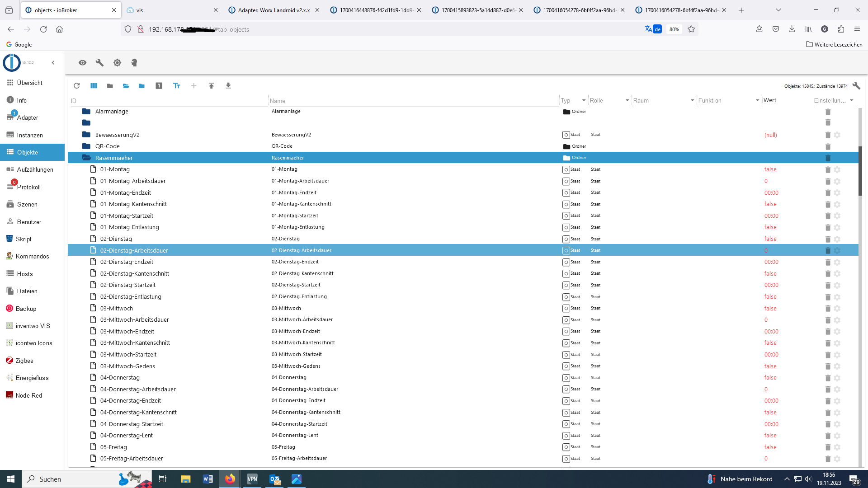The height and width of the screenshot is (488, 868).
Task: Refresh the objects tree
Action: pos(76,86)
